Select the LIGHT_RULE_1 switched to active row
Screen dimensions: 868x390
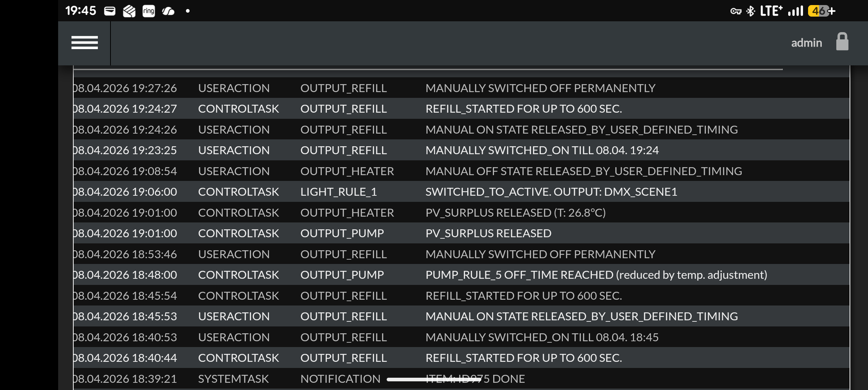tap(461, 191)
